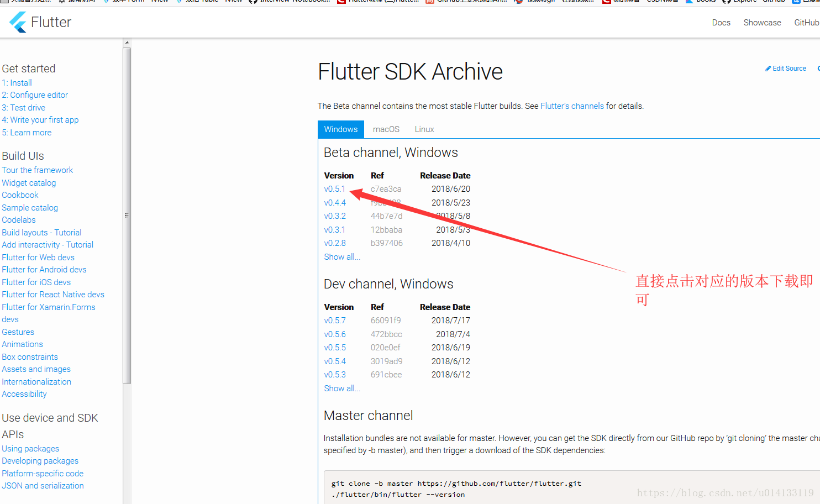Open the GitHub link in header
Viewport: 820px width, 504px height.
coord(807,23)
